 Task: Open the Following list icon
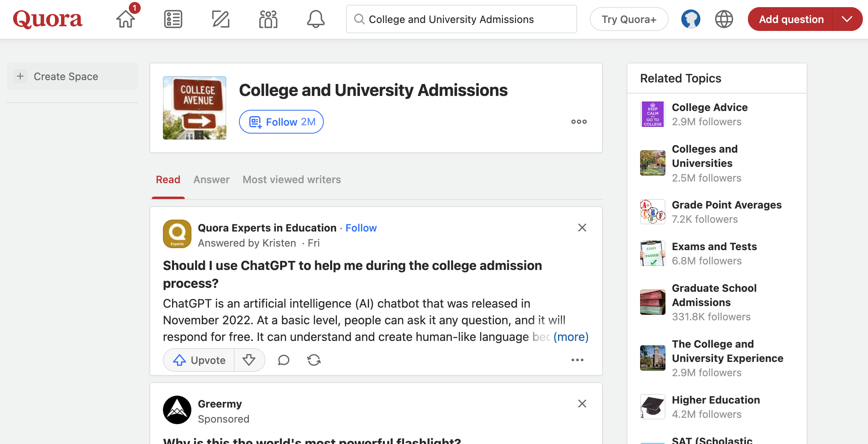pyautogui.click(x=173, y=19)
